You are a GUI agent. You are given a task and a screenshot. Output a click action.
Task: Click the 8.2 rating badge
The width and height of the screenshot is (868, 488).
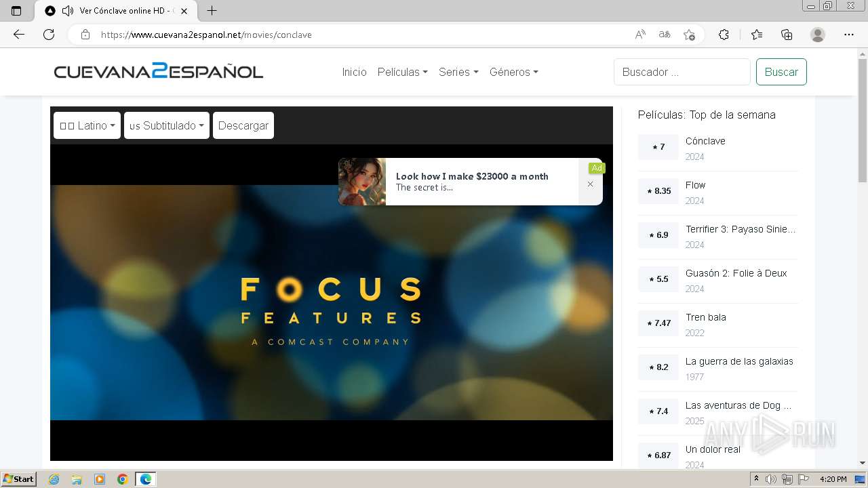click(658, 367)
